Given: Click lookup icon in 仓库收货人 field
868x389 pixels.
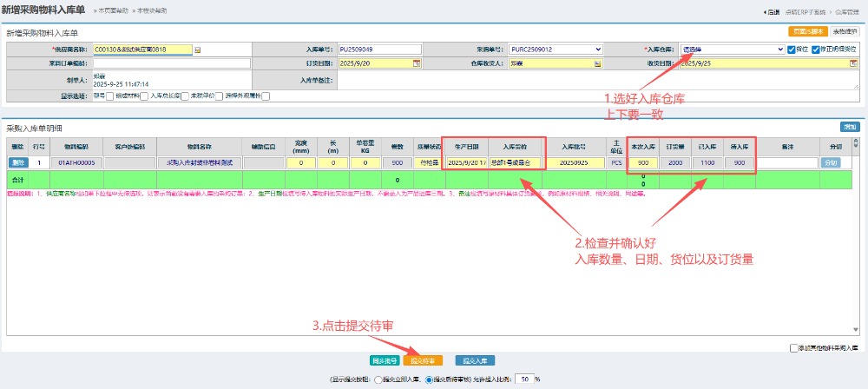Looking at the screenshot, I should pyautogui.click(x=598, y=63).
